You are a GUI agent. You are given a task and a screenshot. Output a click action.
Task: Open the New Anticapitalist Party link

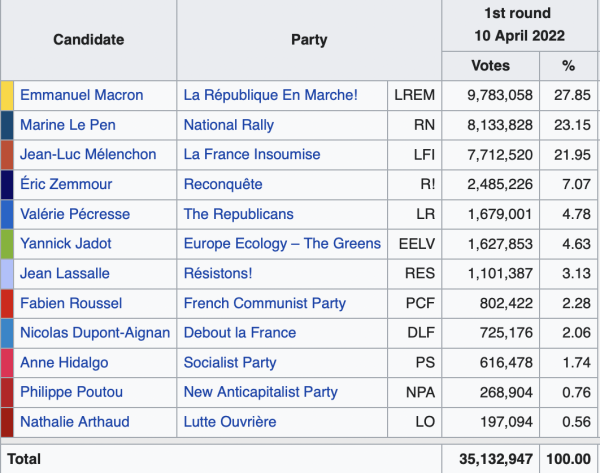point(261,392)
